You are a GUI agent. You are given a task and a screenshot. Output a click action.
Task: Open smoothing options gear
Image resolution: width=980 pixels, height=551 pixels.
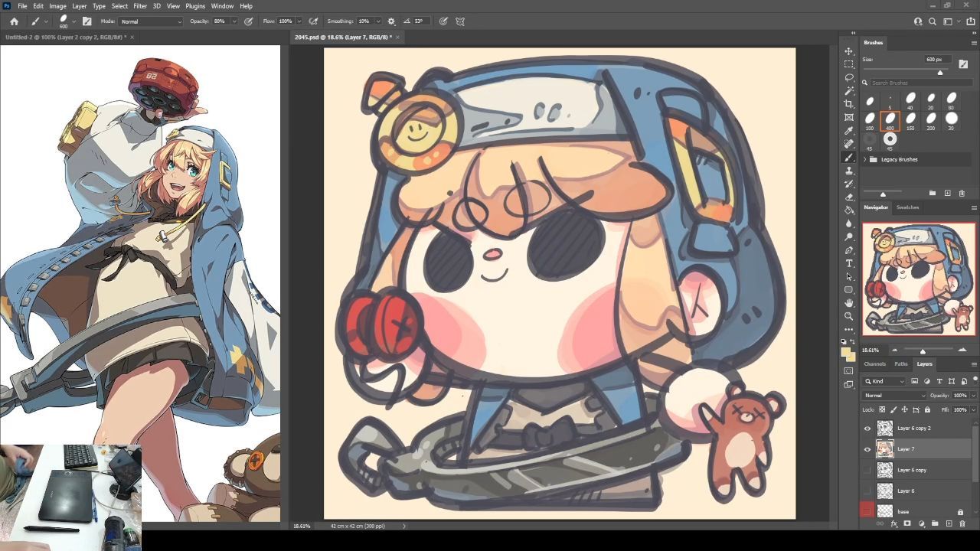tap(391, 21)
